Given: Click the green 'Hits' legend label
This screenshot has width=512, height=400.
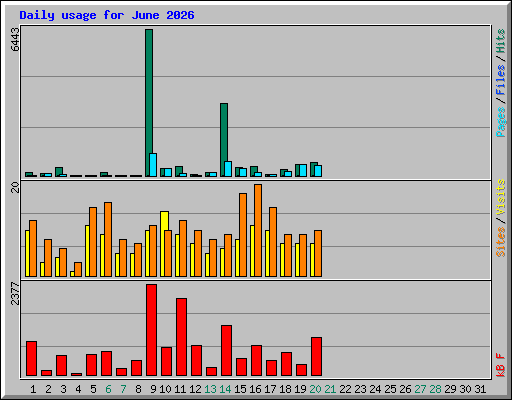Looking at the screenshot, I should point(501,41).
